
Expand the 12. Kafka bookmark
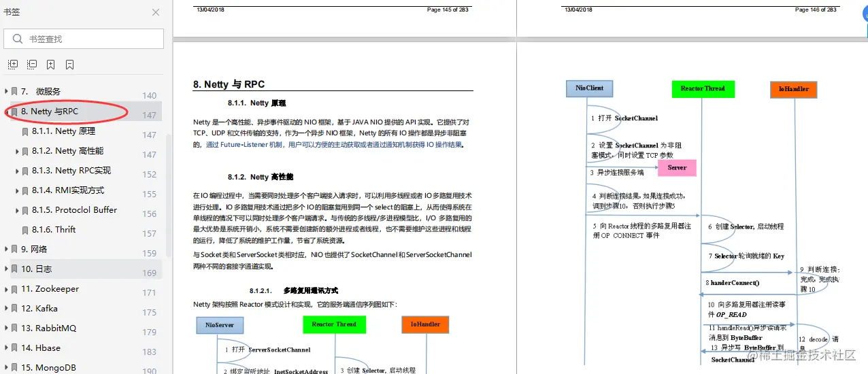(x=6, y=309)
